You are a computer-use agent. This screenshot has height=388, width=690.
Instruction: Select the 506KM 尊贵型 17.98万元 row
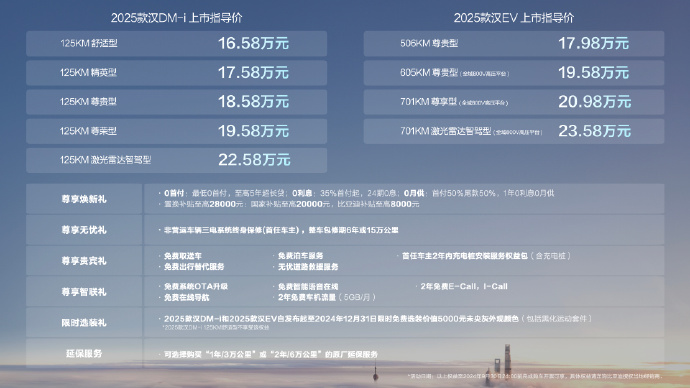tap(514, 44)
